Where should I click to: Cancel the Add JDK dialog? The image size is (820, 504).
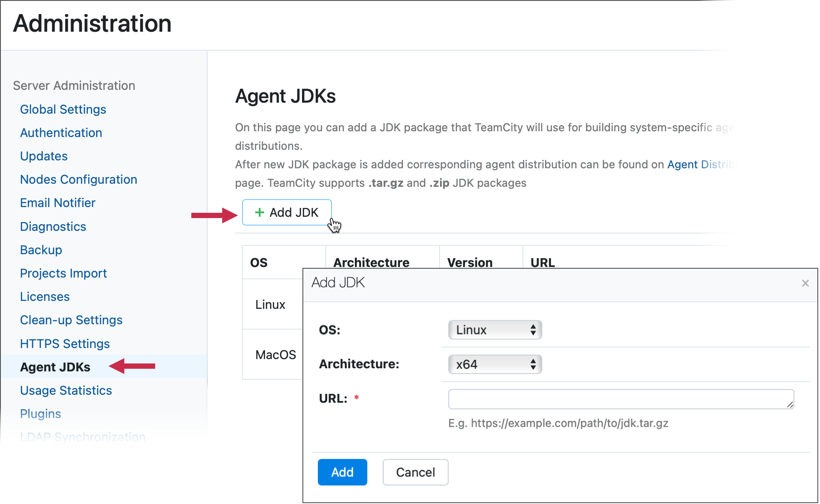tap(415, 472)
